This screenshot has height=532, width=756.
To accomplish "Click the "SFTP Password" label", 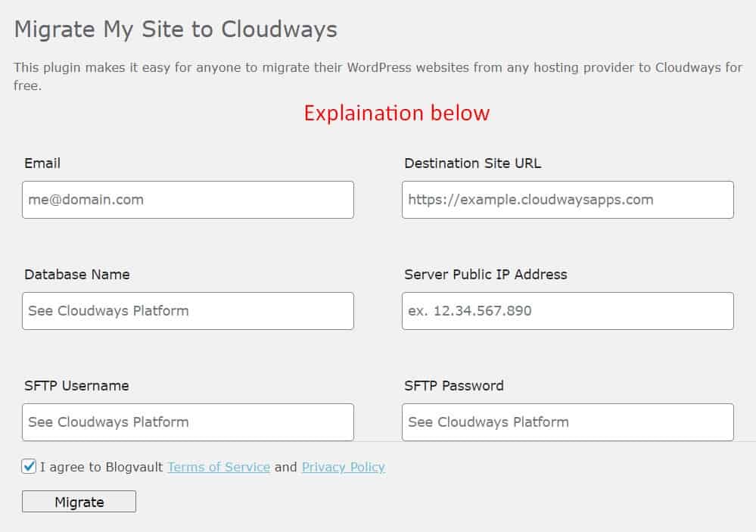I will coord(454,386).
